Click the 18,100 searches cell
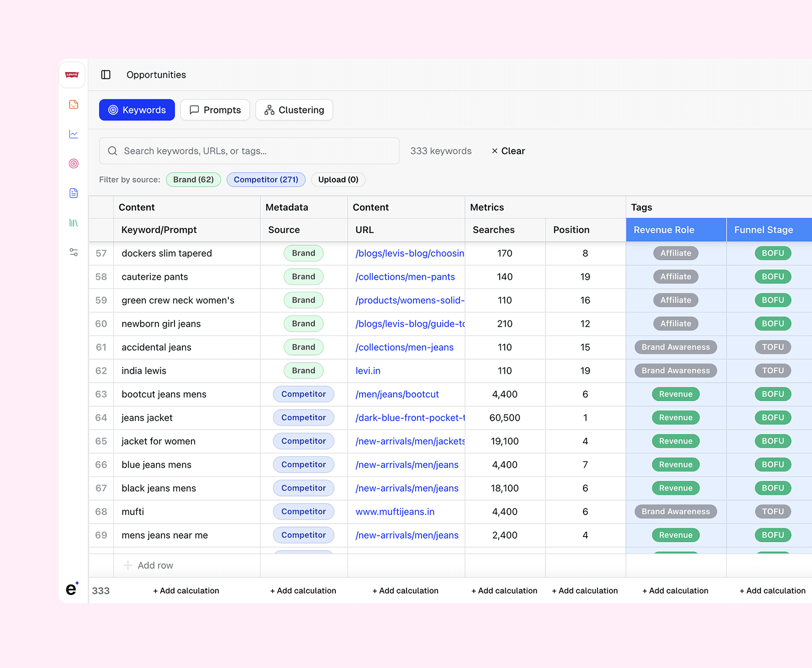Image resolution: width=812 pixels, height=668 pixels. click(x=505, y=488)
